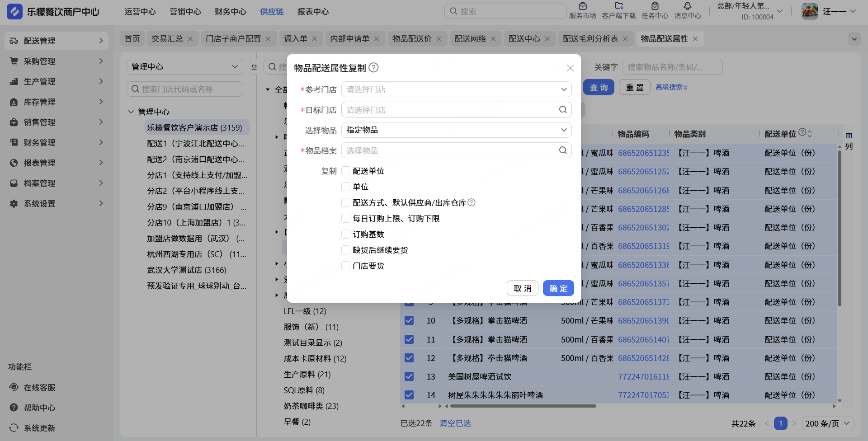This screenshot has height=441, width=868.
Task: Click help icon next to 默认供应商/出库仓库
Action: (x=472, y=202)
